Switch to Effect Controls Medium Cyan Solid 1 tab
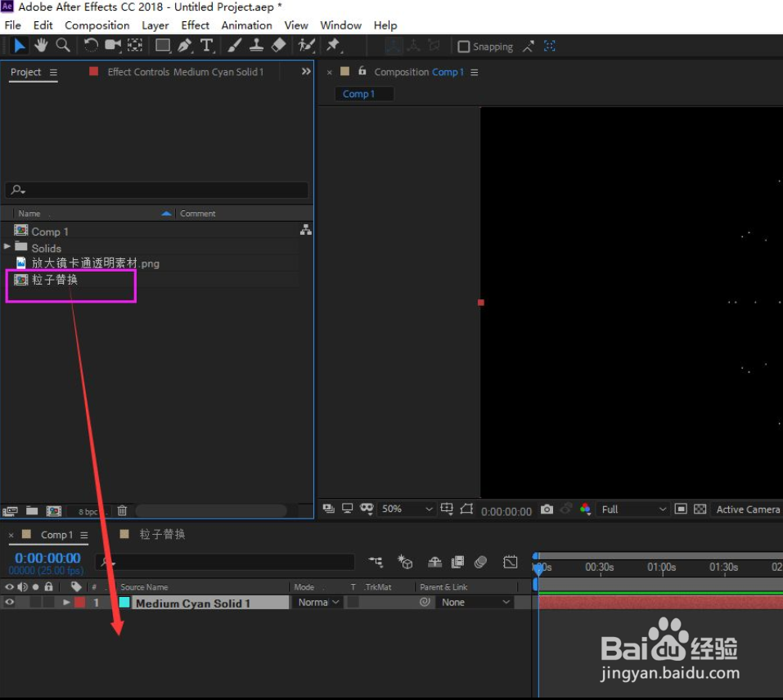783x700 pixels. [185, 72]
